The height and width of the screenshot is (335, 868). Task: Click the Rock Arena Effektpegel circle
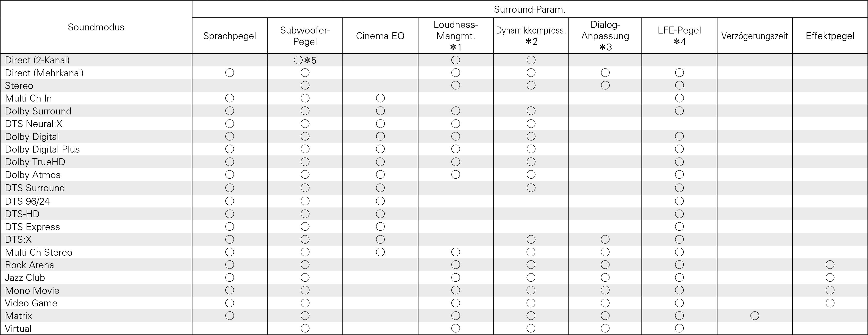tap(830, 265)
